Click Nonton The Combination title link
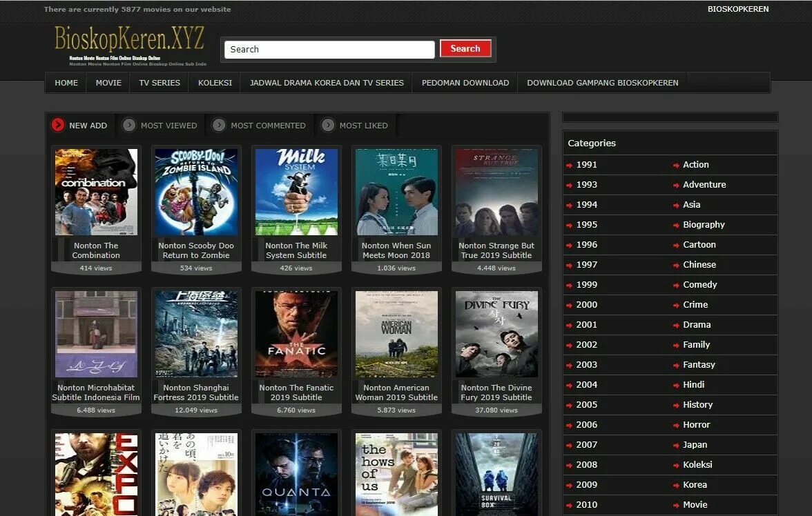The width and height of the screenshot is (812, 516). coord(96,250)
